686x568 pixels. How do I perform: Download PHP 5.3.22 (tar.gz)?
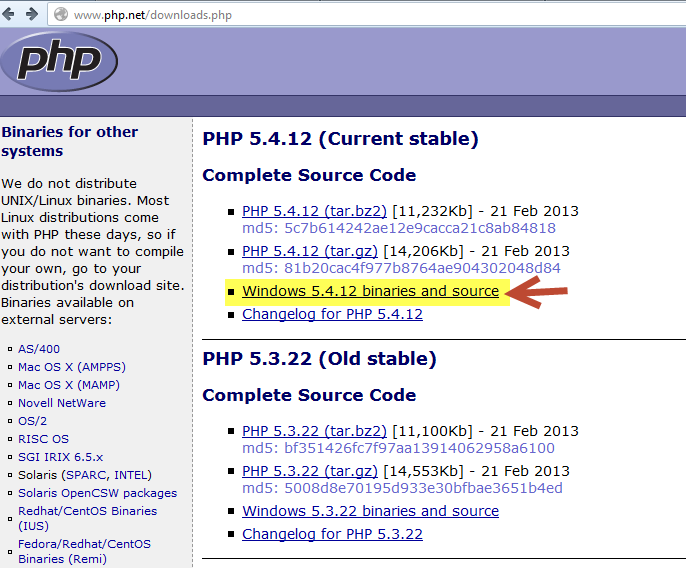pos(310,471)
